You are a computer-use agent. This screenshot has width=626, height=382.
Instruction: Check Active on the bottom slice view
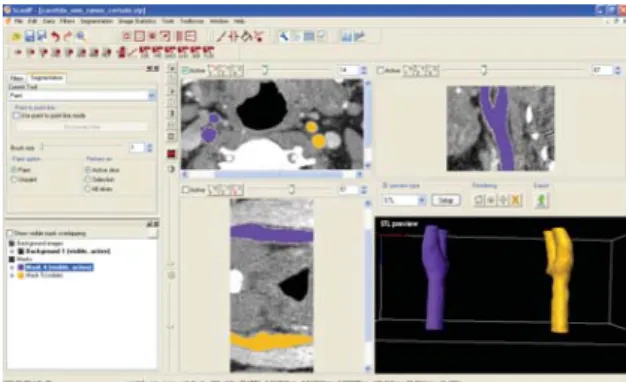pos(185,190)
